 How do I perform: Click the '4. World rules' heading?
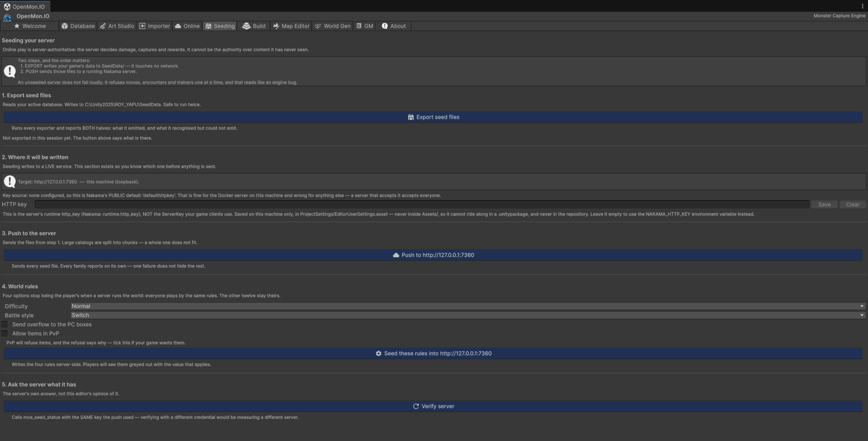pyautogui.click(x=20, y=287)
